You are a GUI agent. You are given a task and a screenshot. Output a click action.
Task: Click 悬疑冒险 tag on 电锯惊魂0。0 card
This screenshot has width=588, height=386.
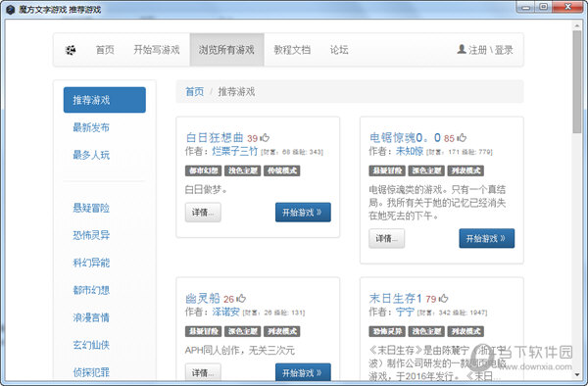coord(387,170)
